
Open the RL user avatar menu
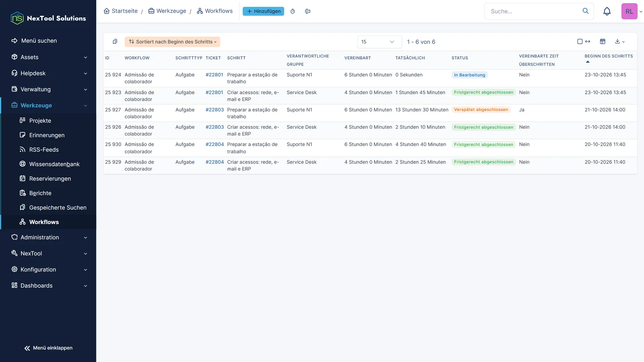point(630,11)
